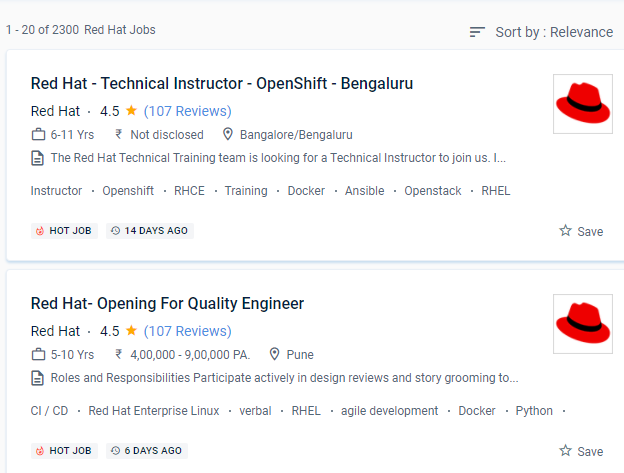This screenshot has width=624, height=473.
Task: Click the 14 DAYS AGO posting badge
Action: pos(149,231)
